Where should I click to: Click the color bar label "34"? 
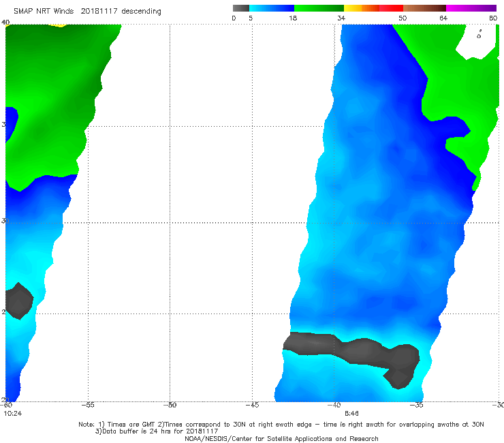point(341,18)
